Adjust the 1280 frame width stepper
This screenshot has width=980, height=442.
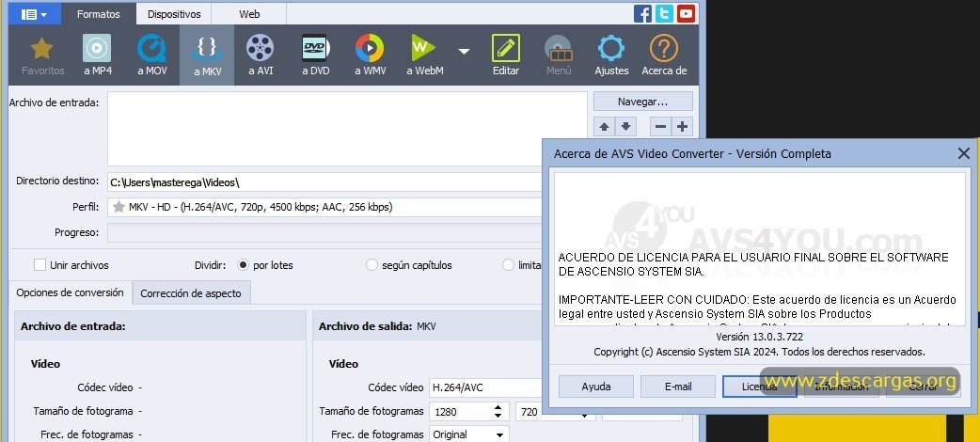pyautogui.click(x=498, y=411)
